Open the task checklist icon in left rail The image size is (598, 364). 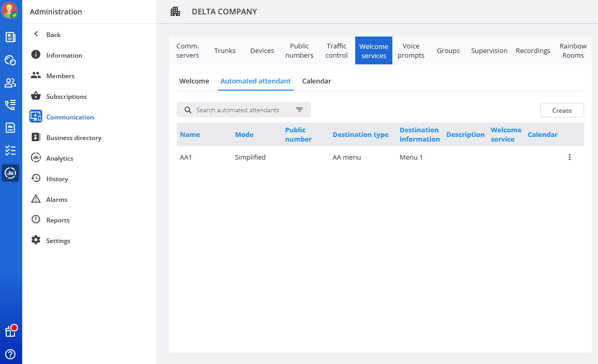point(10,150)
